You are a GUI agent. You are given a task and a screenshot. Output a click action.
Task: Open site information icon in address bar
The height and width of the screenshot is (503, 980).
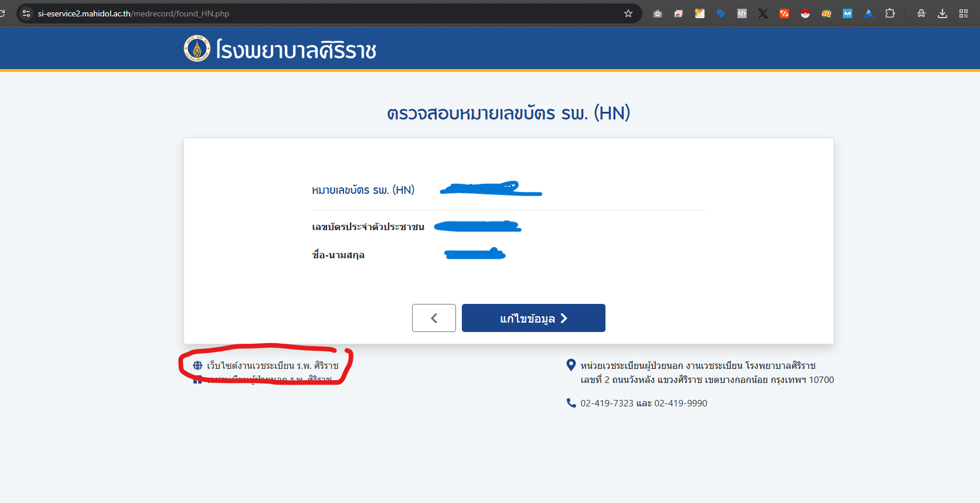pyautogui.click(x=26, y=13)
